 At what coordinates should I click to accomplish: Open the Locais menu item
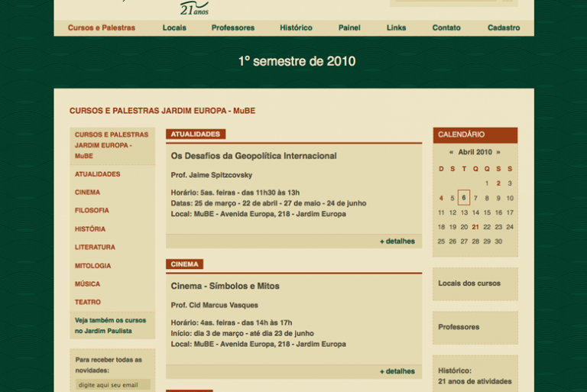tap(174, 28)
